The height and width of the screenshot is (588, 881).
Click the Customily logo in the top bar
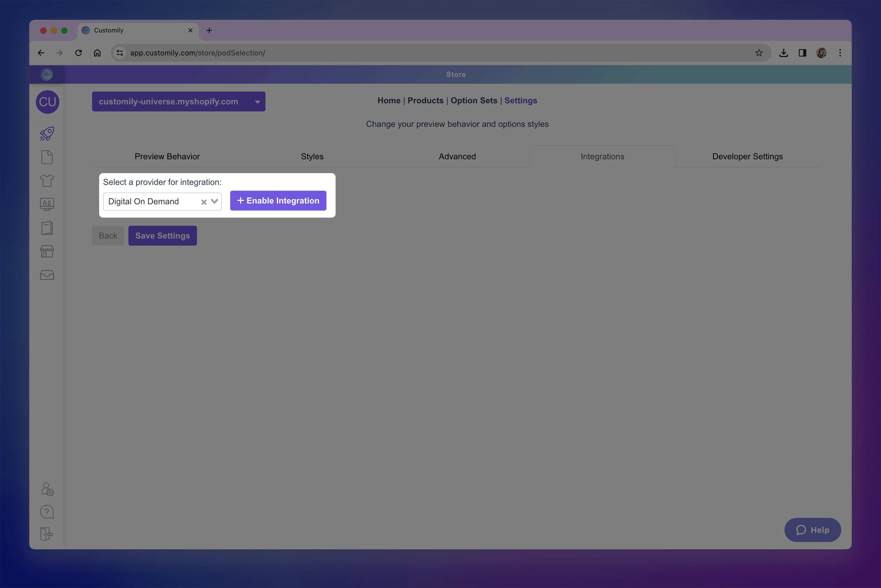pyautogui.click(x=47, y=74)
